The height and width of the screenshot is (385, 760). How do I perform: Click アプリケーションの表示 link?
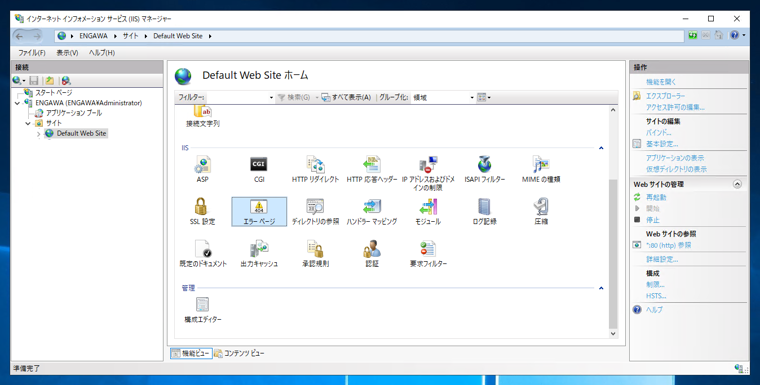point(675,158)
